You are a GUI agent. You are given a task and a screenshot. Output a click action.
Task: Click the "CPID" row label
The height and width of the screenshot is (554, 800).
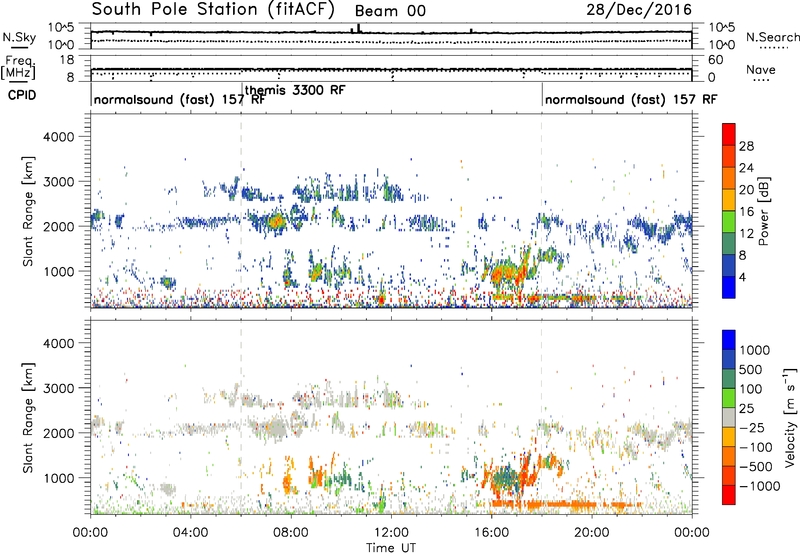pyautogui.click(x=22, y=95)
